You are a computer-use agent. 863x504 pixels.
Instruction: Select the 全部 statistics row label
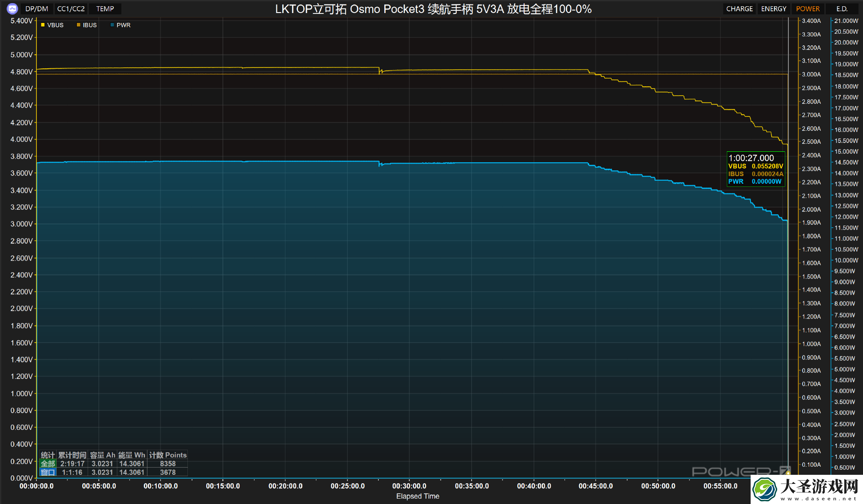pos(48,464)
